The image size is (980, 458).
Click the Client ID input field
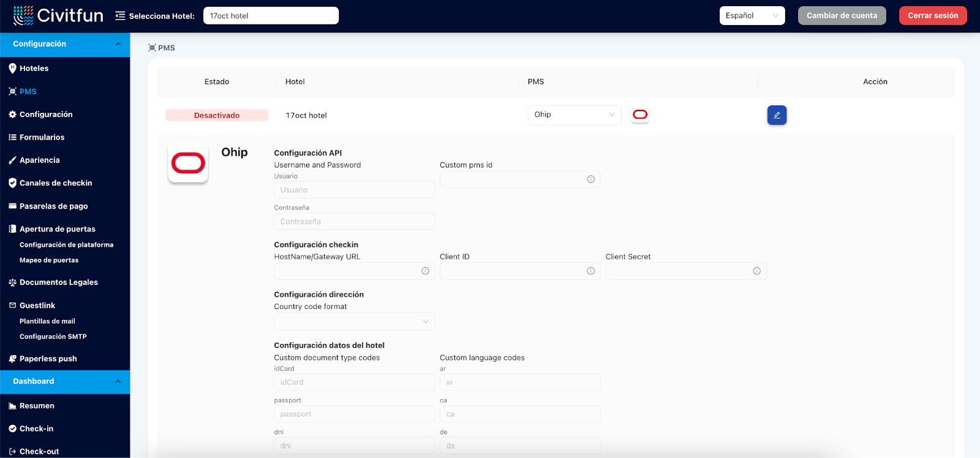coord(520,271)
